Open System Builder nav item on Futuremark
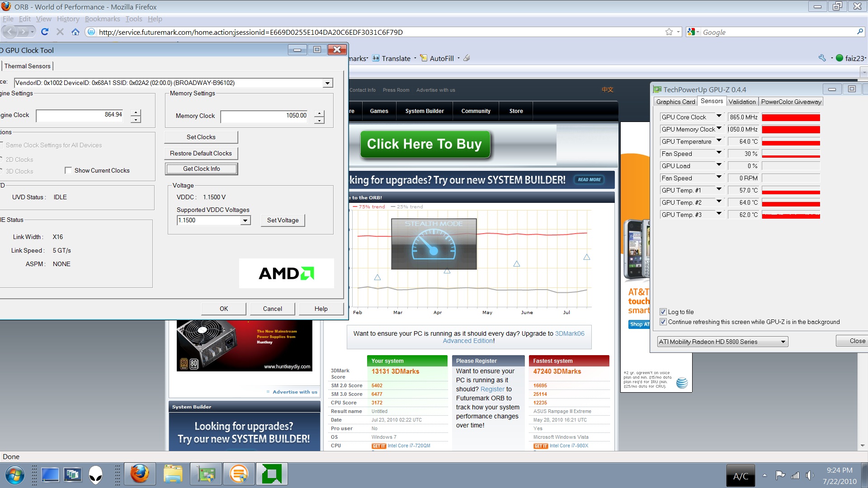This screenshot has width=868, height=488. coord(424,111)
